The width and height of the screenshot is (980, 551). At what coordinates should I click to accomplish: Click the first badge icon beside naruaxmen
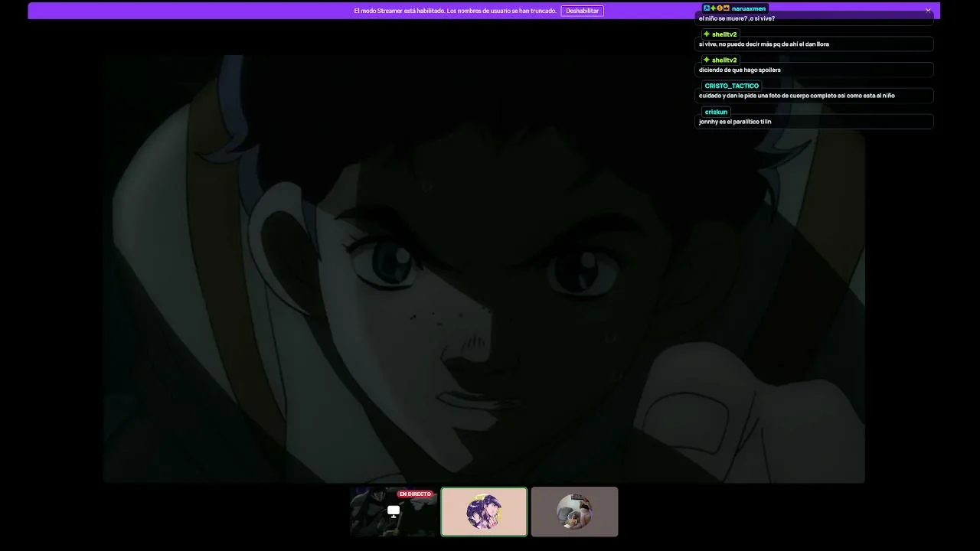pos(707,8)
